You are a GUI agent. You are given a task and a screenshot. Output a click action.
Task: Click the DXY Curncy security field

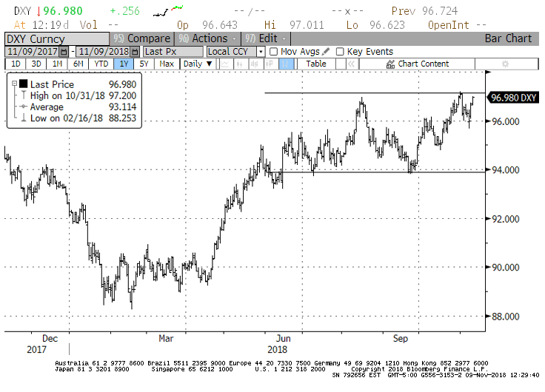tap(57, 39)
